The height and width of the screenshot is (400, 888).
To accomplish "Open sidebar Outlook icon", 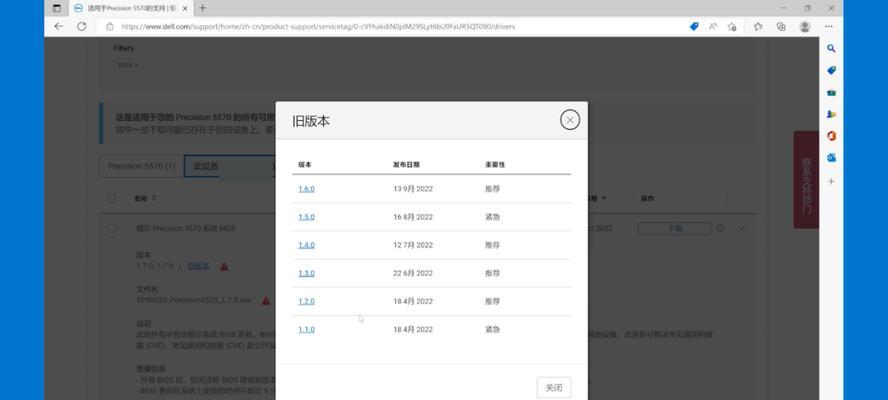I will (x=831, y=158).
